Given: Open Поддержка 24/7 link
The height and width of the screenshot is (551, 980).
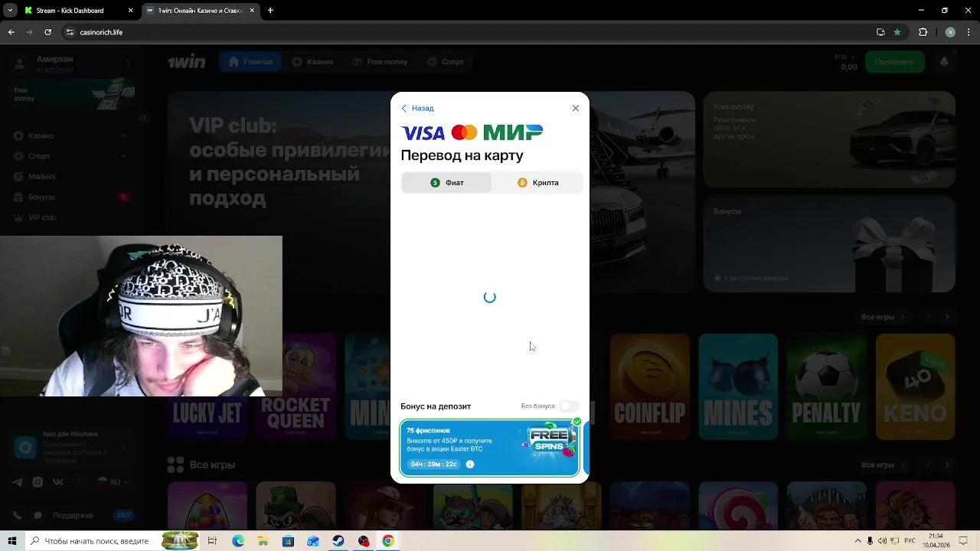Looking at the screenshot, I should click(92, 515).
